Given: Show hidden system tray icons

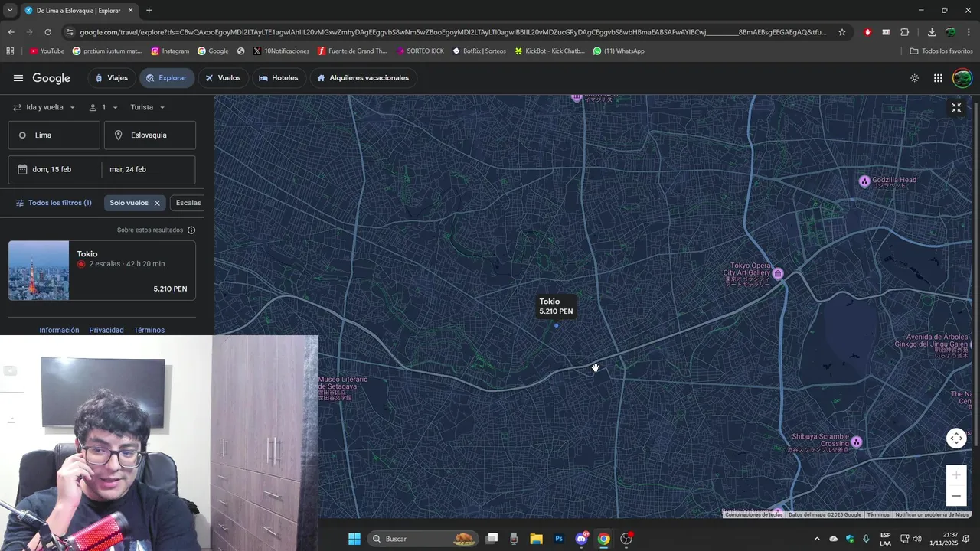Looking at the screenshot, I should click(x=817, y=539).
